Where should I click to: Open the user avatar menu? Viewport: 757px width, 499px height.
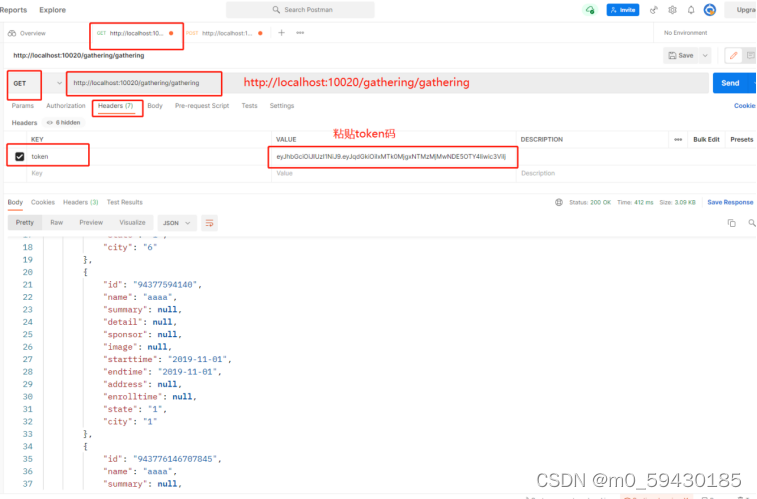(710, 10)
